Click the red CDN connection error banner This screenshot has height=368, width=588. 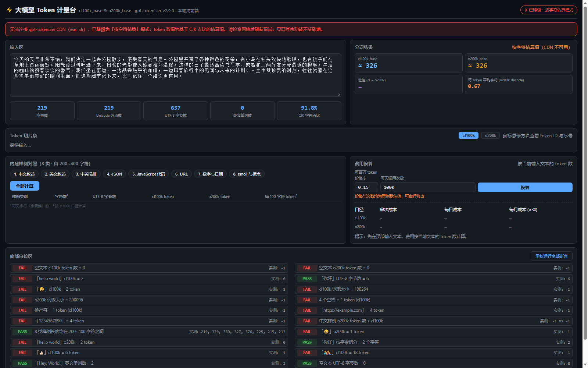pos(291,29)
